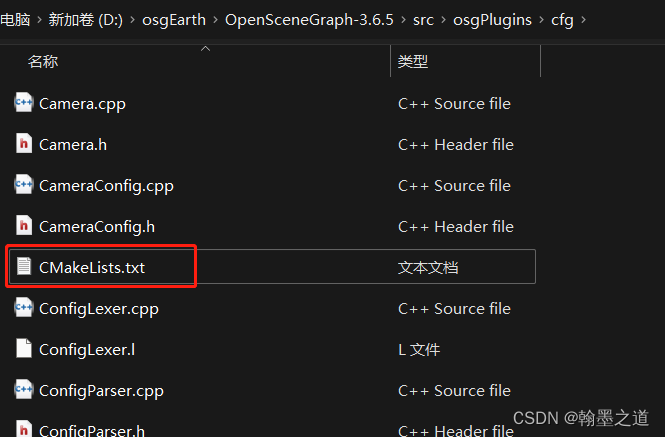
Task: Navigate to src folder in the breadcrumb
Action: point(423,20)
